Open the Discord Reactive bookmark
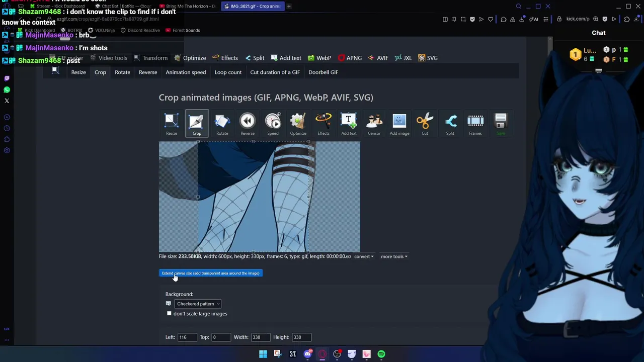Screen dimensions: 644x362 [140, 30]
